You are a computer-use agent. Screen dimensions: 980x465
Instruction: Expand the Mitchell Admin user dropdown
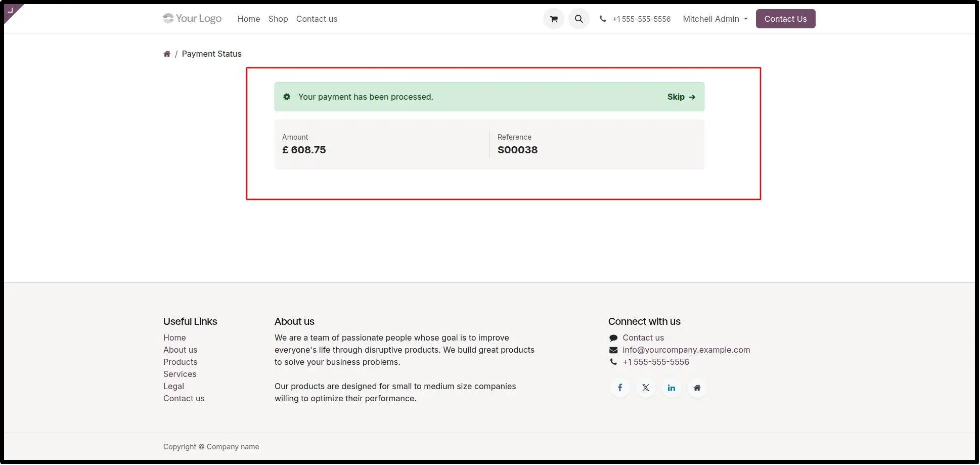(x=715, y=19)
